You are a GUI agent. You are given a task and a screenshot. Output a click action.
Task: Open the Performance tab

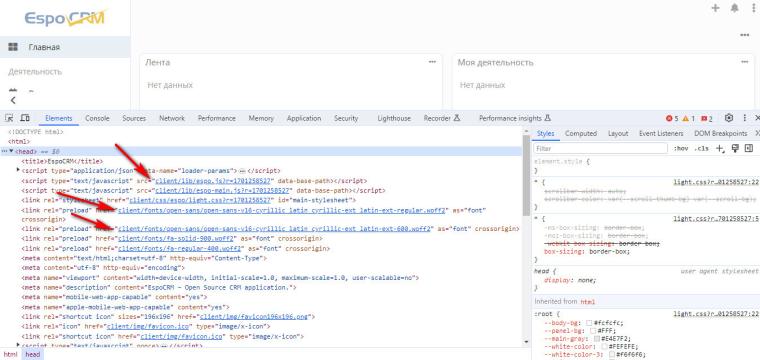click(217, 118)
